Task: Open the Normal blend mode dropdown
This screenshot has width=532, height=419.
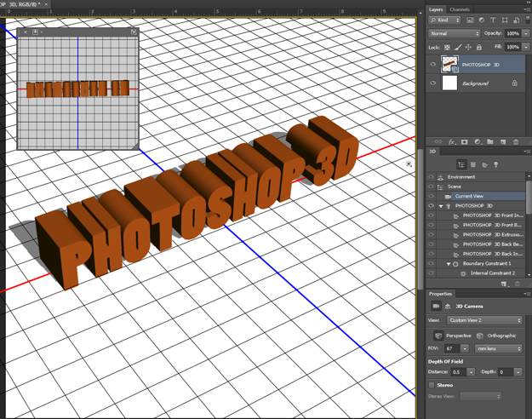Action: [x=454, y=33]
